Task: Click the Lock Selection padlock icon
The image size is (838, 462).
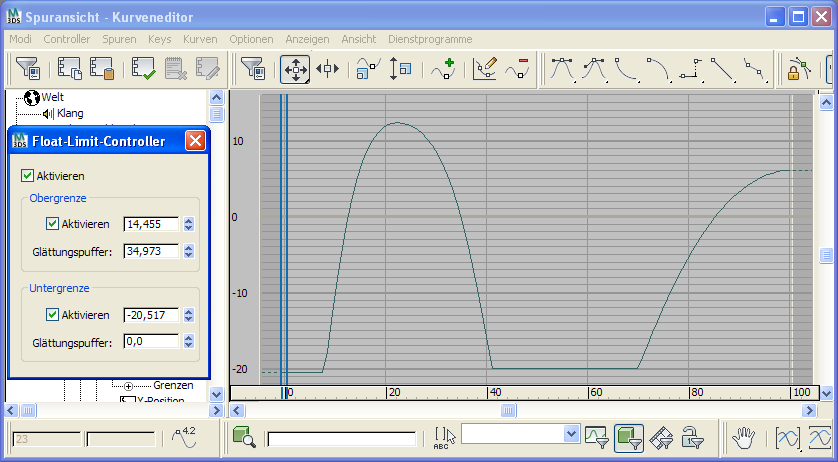Action: pos(798,69)
